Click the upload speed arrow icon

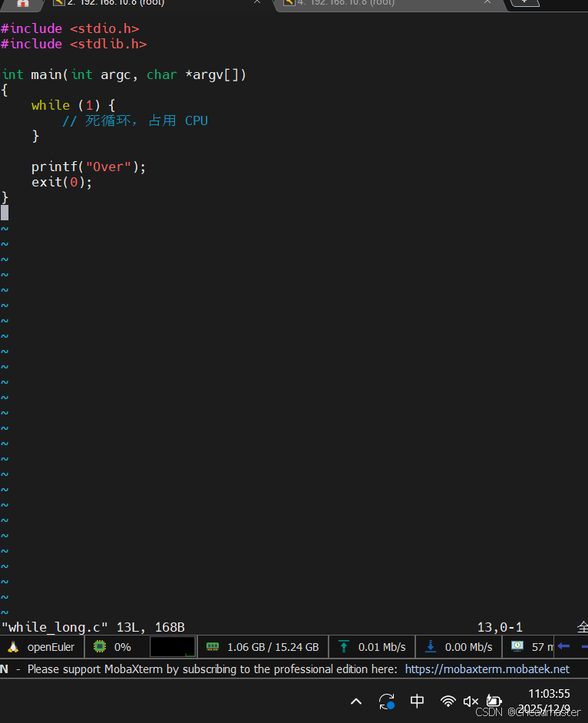click(344, 647)
